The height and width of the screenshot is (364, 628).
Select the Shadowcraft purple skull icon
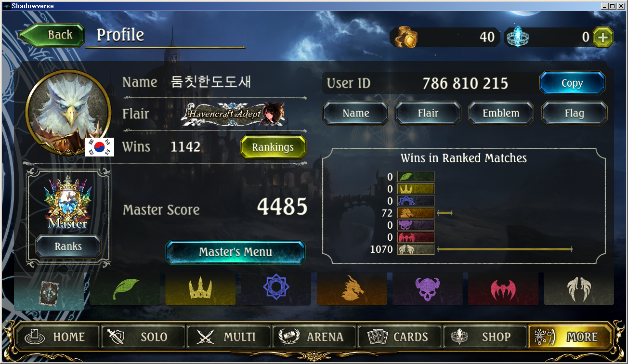coord(427,289)
